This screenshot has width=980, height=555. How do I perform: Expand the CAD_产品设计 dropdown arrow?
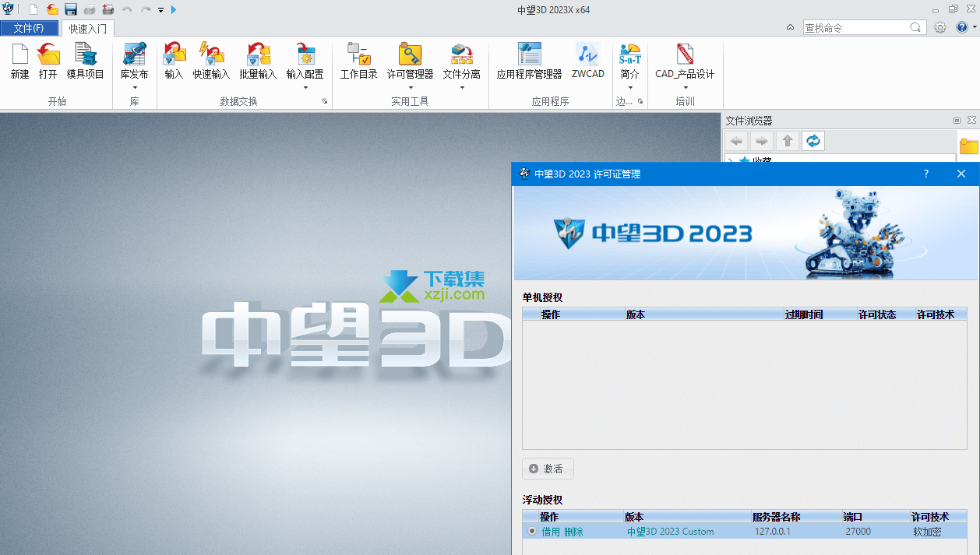pyautogui.click(x=685, y=87)
